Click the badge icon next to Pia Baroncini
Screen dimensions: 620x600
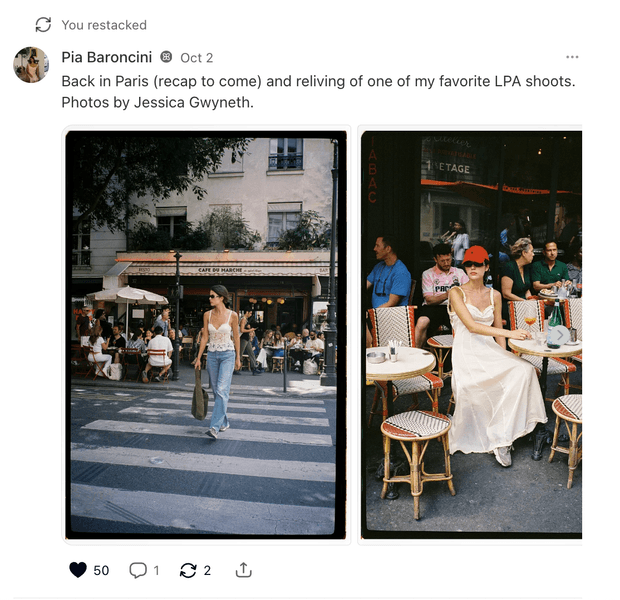pyautogui.click(x=166, y=57)
